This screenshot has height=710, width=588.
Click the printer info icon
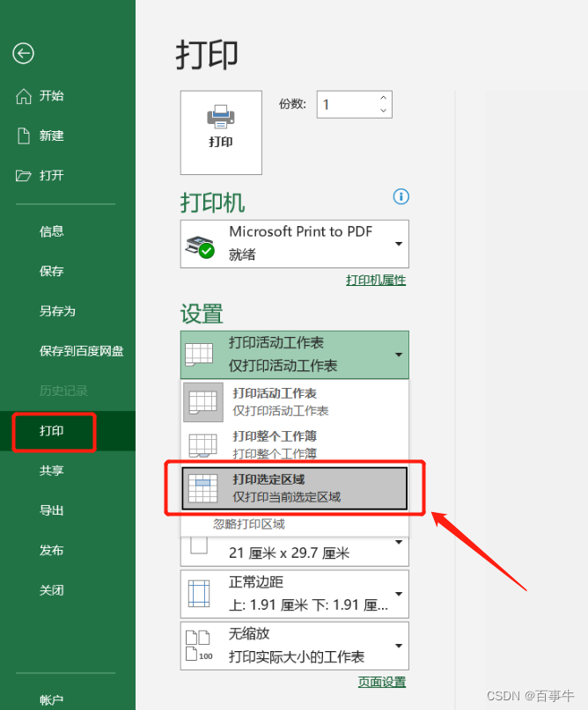401,196
